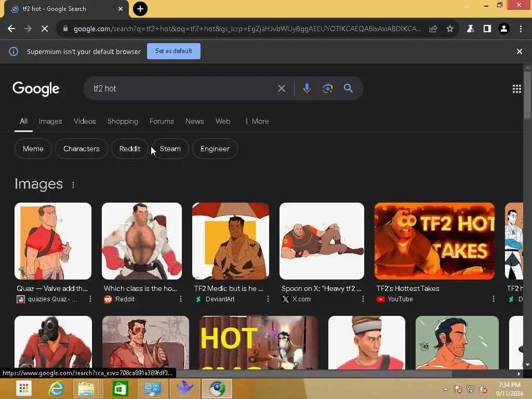Open the Images section heading
The width and height of the screenshot is (532, 399).
click(x=38, y=184)
